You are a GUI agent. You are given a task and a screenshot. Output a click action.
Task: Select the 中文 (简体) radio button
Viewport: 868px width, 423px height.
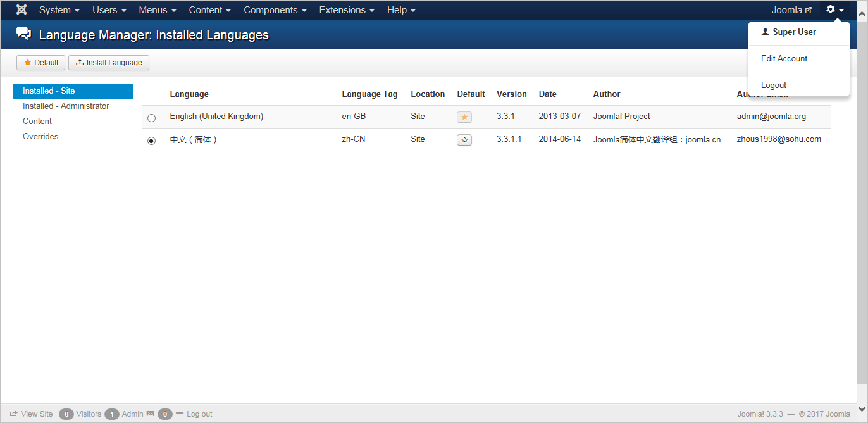coord(151,141)
